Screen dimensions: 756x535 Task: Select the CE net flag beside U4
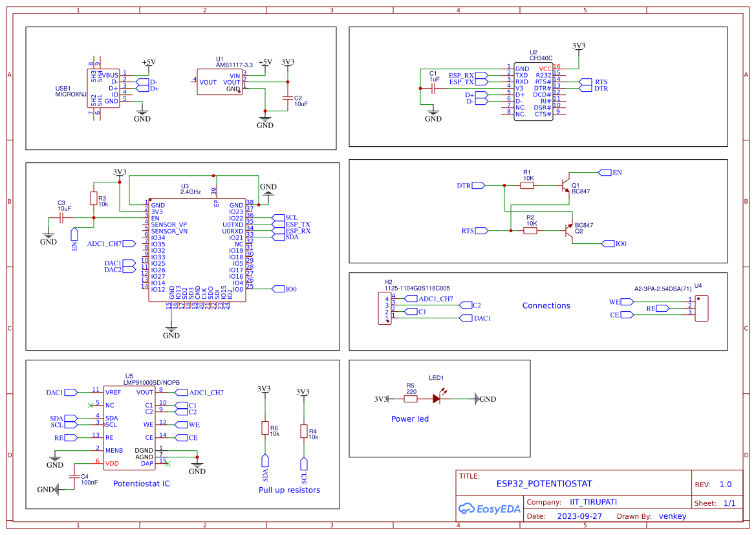coord(621,315)
